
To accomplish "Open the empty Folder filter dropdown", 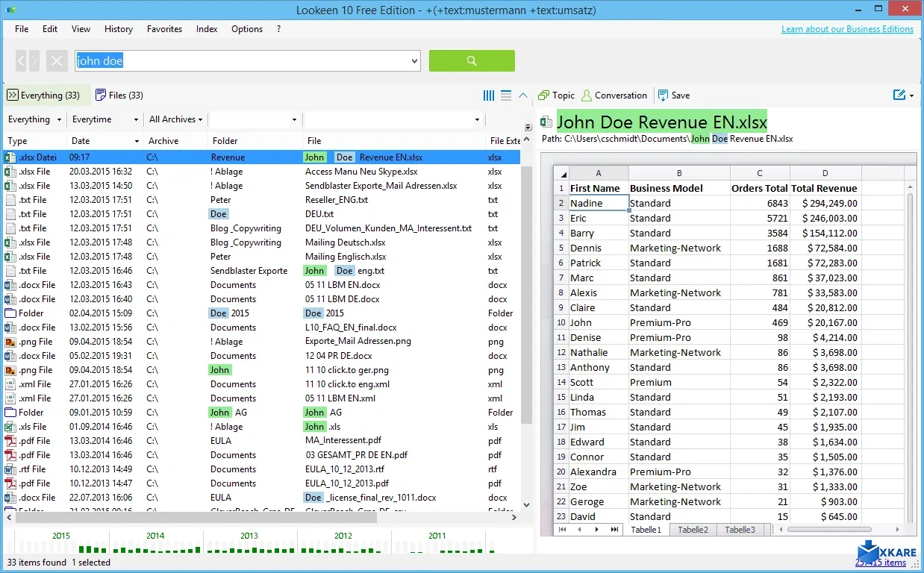I will tap(294, 119).
